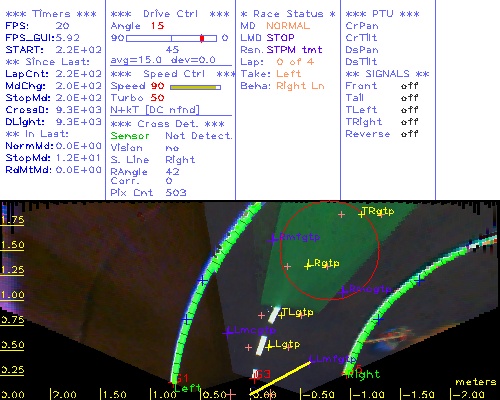Click the red G1 marker on left lane
Image resolution: width=500 pixels, height=400 pixels.
pos(182,378)
